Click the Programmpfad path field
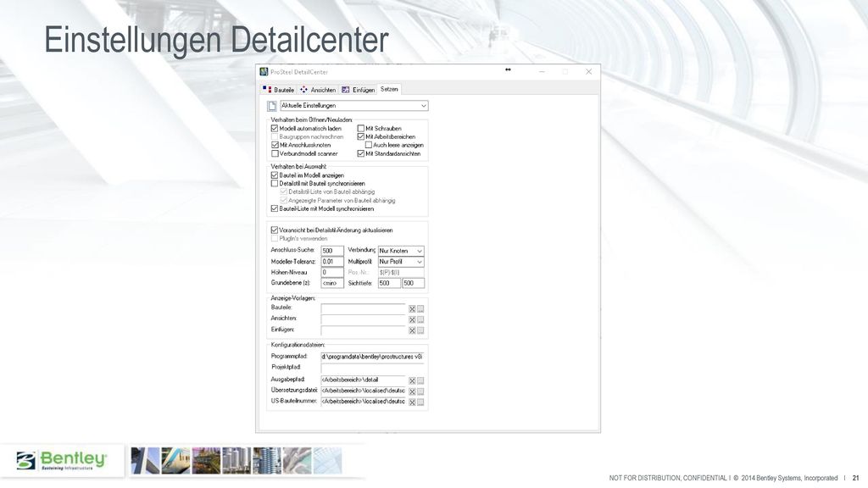868x488 pixels. (x=372, y=357)
